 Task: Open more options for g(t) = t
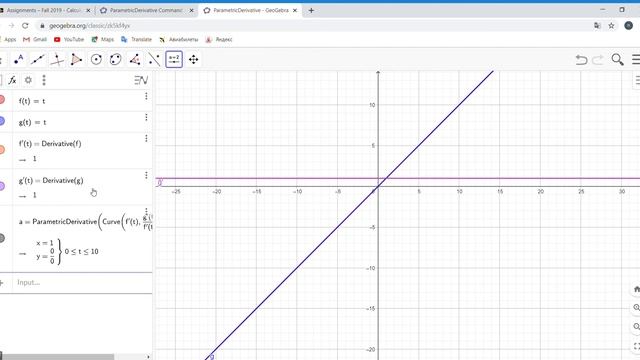[146, 118]
